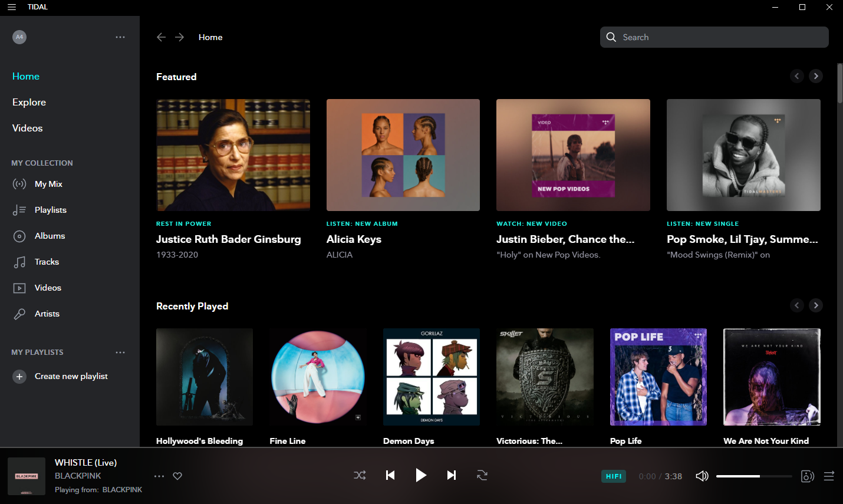Image resolution: width=843 pixels, height=504 pixels.
Task: Open the hamburger menu in the title bar
Action: point(12,7)
